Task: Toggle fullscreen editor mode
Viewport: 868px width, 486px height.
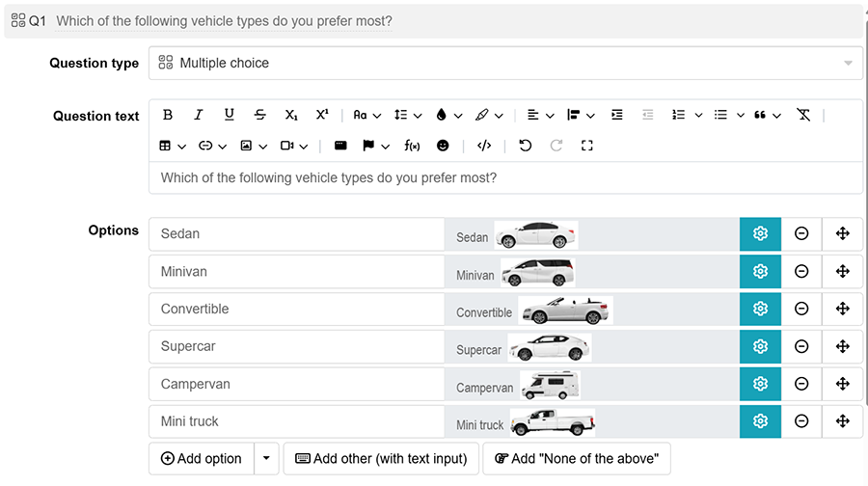Action: [587, 146]
